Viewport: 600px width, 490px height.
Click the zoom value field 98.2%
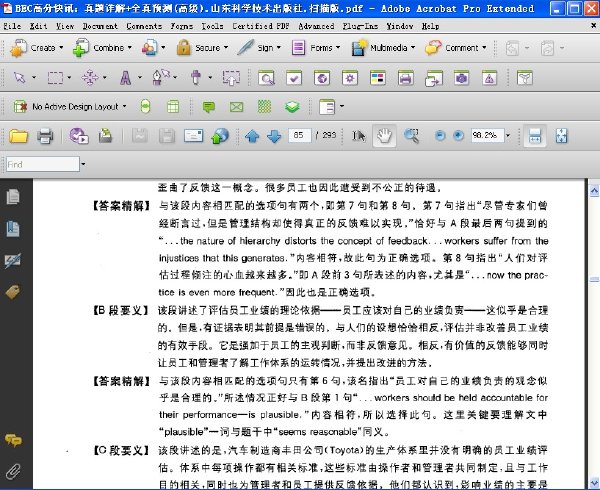coord(488,135)
